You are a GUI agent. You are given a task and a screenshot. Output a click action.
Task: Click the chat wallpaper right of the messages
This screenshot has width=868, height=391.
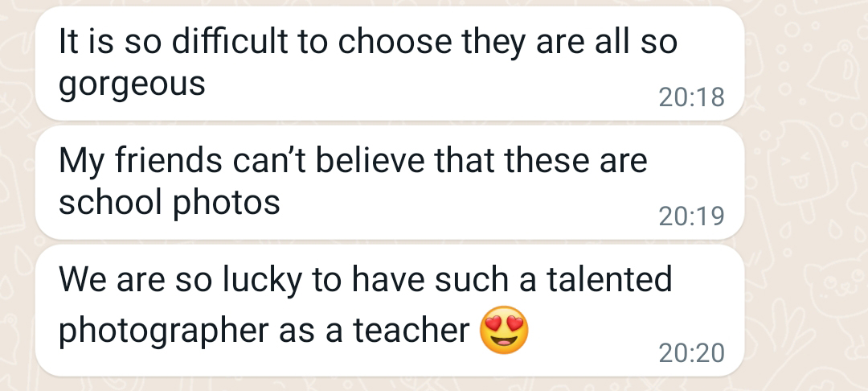tap(807, 310)
